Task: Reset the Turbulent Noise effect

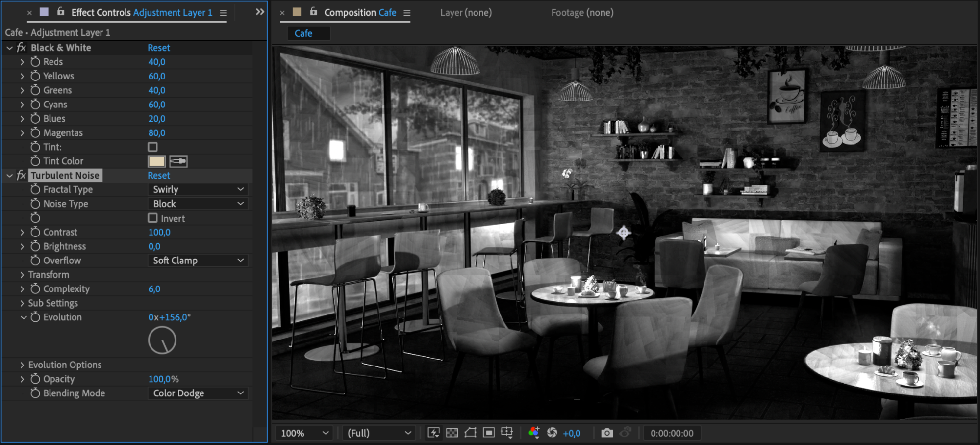Action: [x=159, y=176]
